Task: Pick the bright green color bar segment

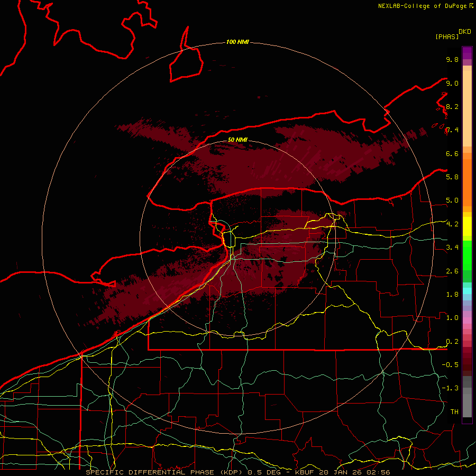Action: pyautogui.click(x=467, y=255)
